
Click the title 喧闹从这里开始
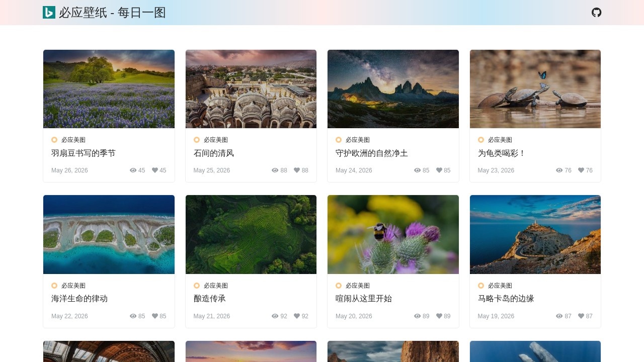click(364, 299)
